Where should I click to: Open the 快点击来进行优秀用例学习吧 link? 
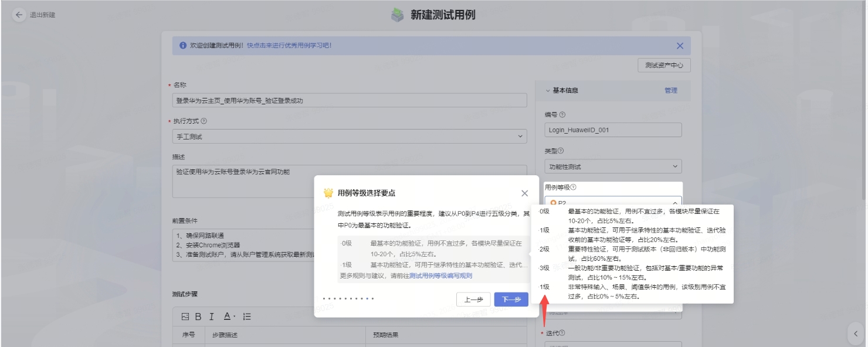click(x=289, y=45)
